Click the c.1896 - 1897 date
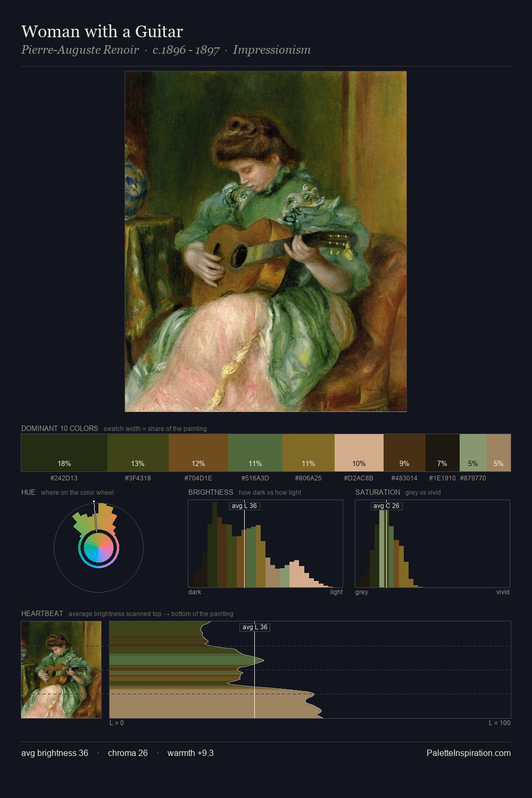 [186, 50]
